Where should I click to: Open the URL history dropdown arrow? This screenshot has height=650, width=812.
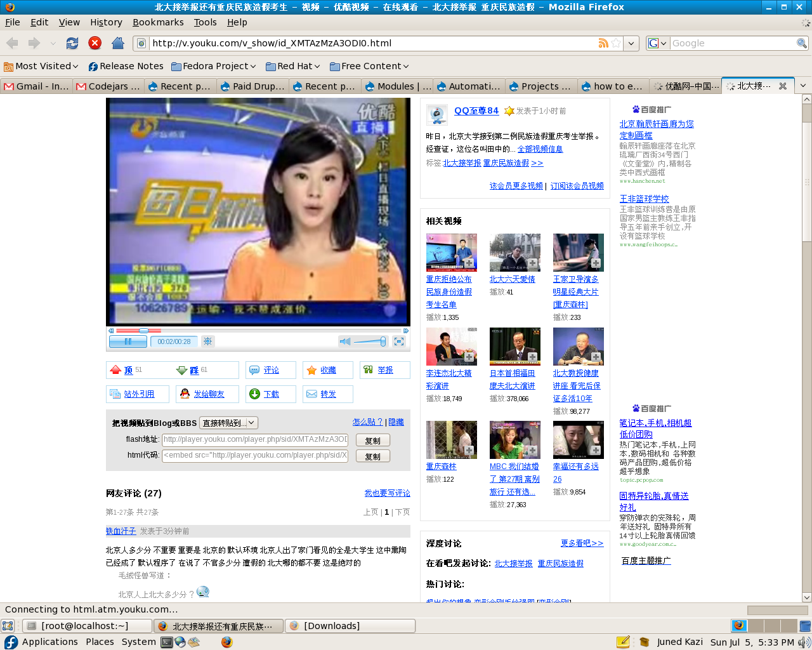[x=631, y=43]
